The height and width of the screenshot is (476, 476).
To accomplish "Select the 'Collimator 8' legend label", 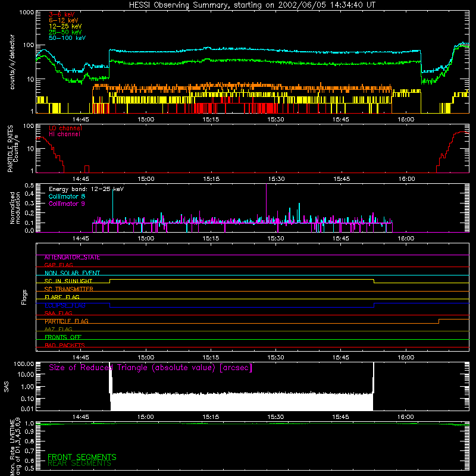I will tap(67, 196).
